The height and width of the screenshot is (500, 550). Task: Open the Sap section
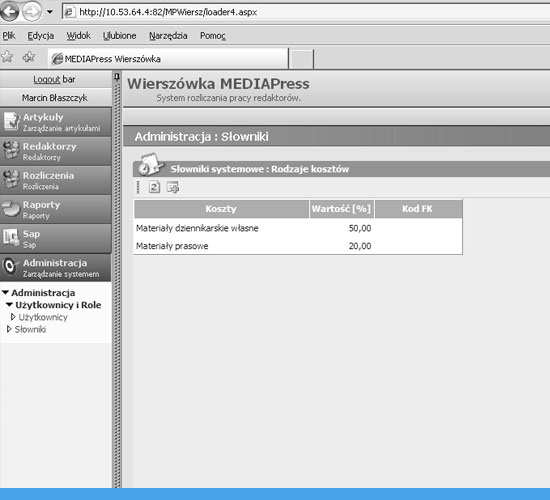click(56, 238)
